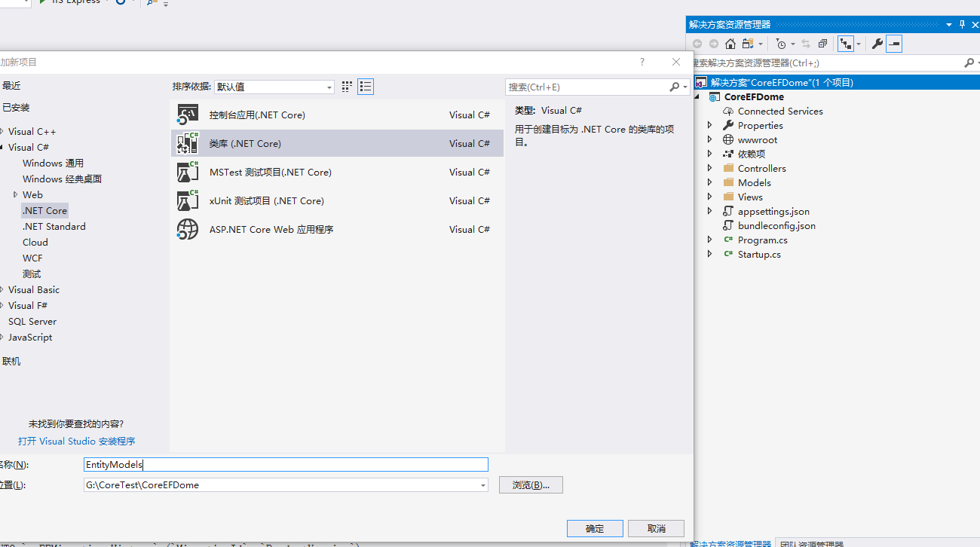Expand the Views folder node
The image size is (980, 547).
click(709, 197)
